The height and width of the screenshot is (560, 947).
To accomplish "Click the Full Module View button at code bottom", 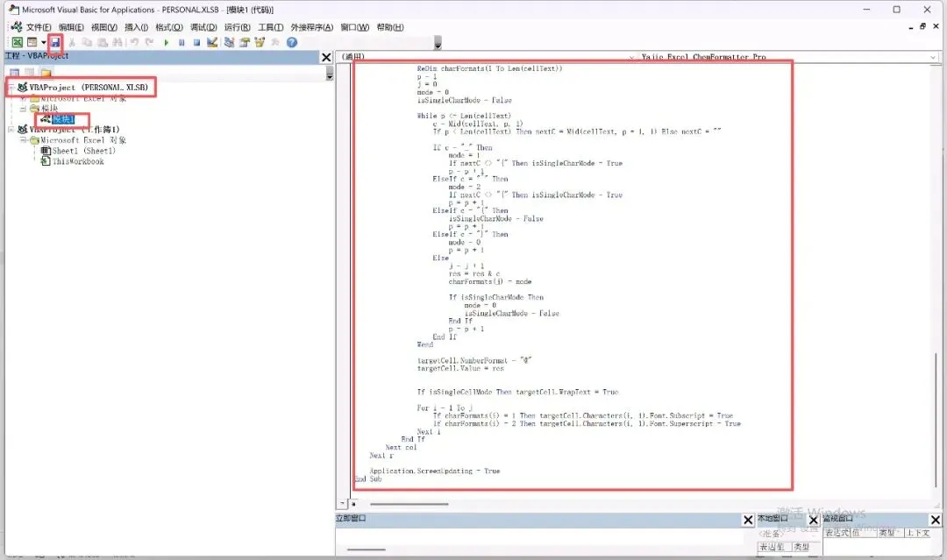I will pos(354,503).
